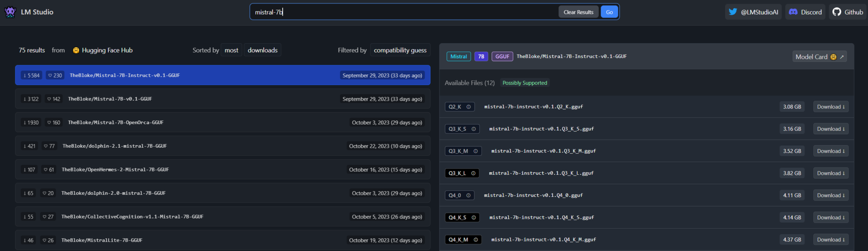
Task: Click file name mistral-7b-instruct-v0.1.Q2_K.gguf
Action: click(534, 107)
